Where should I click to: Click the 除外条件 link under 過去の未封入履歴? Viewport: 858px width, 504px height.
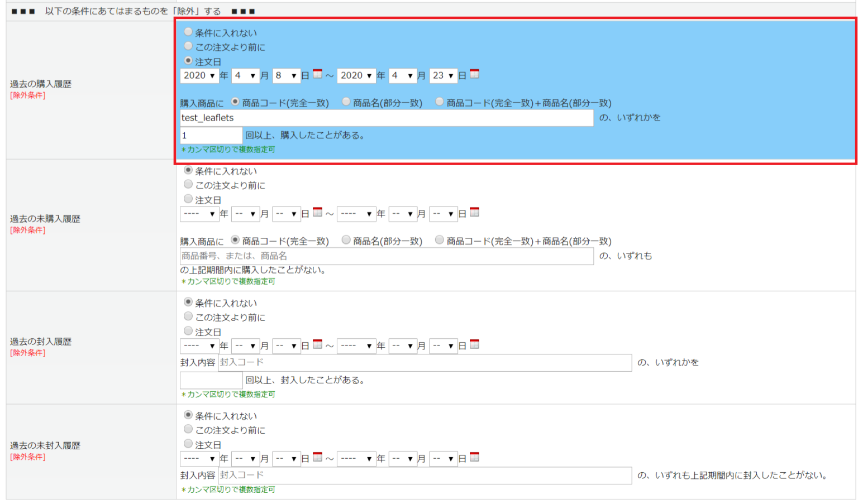(27, 457)
